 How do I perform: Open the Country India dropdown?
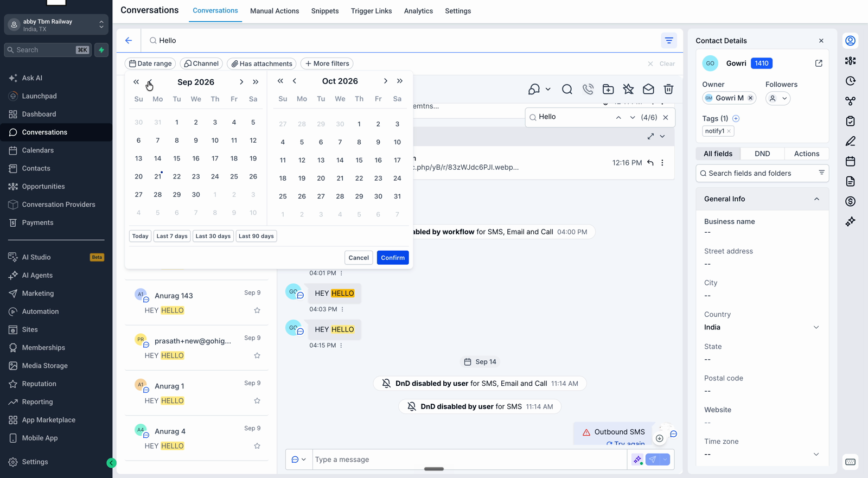click(x=762, y=327)
